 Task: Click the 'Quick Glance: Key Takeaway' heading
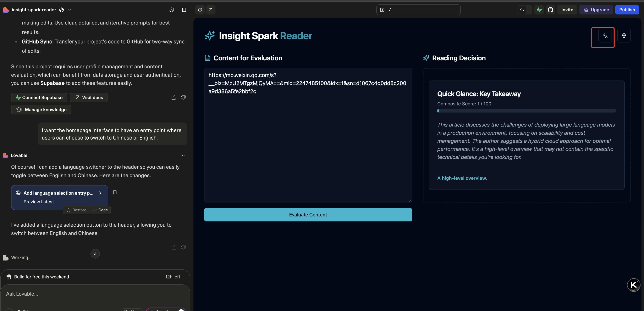click(479, 94)
